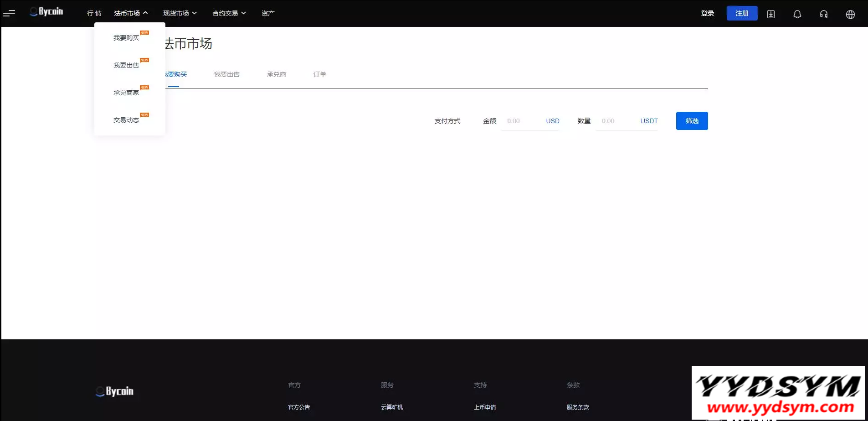Click the Bycoin logo in footer

click(x=115, y=391)
